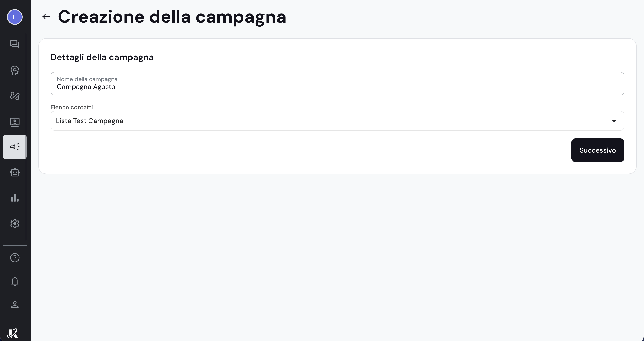
Task: Go back using the left arrow
Action: (46, 17)
